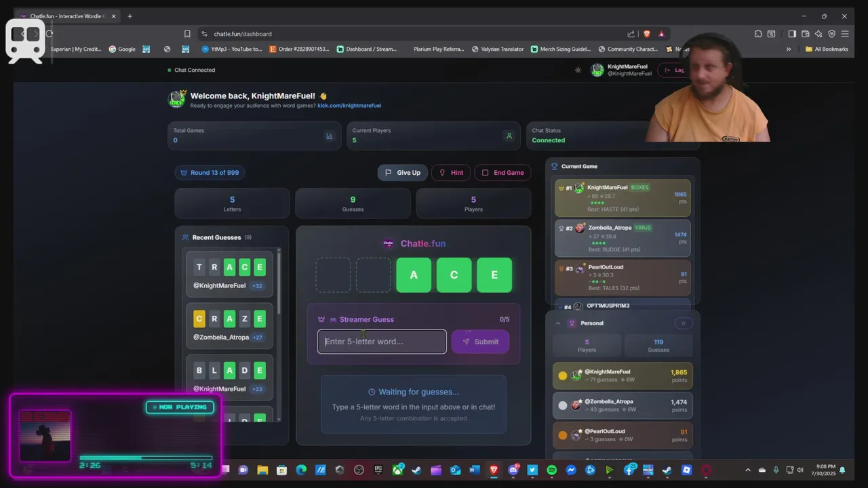Click the trophy icon beside Current Game
This screenshot has width=868, height=488.
click(x=554, y=166)
